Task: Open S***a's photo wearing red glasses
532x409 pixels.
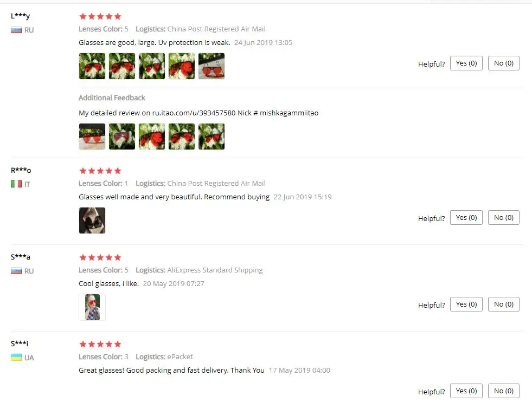Action: pos(92,307)
